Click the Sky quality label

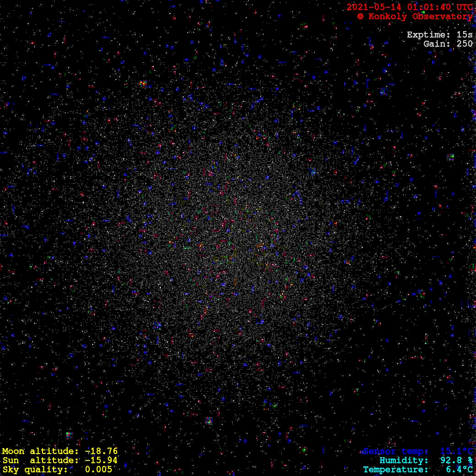click(x=35, y=470)
